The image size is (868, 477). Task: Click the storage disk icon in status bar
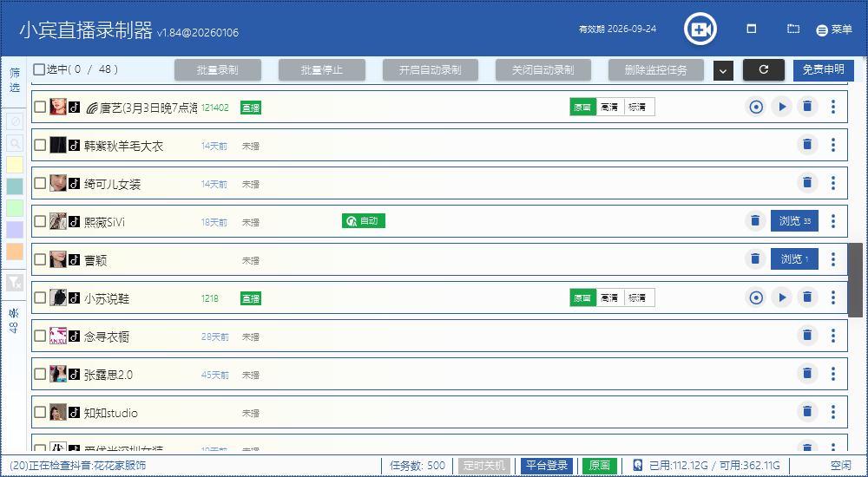pos(637,466)
